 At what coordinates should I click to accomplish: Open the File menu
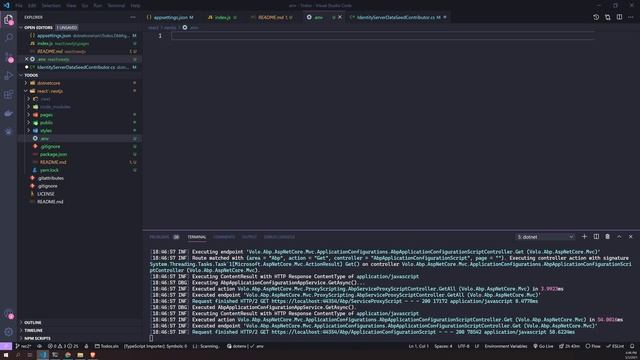click(19, 6)
